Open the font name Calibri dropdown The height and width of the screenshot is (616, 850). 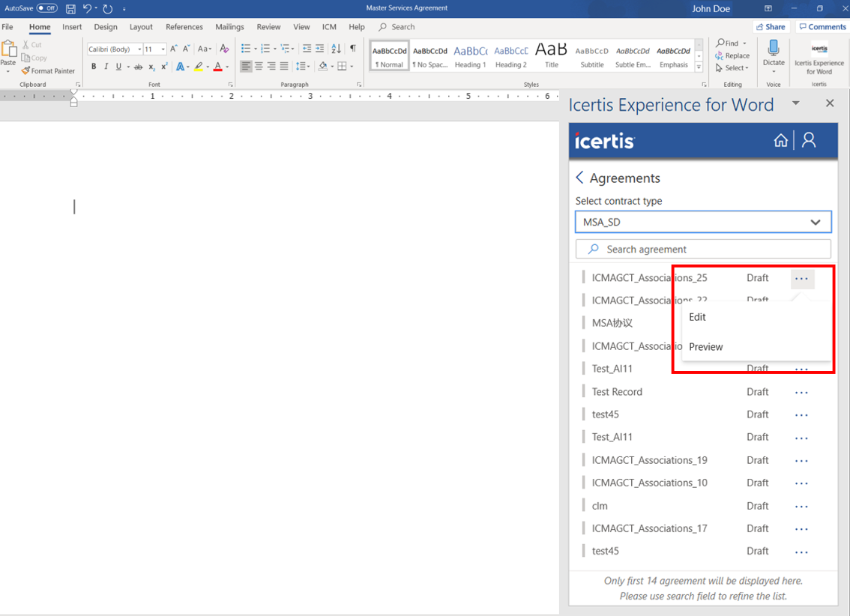pyautogui.click(x=139, y=49)
